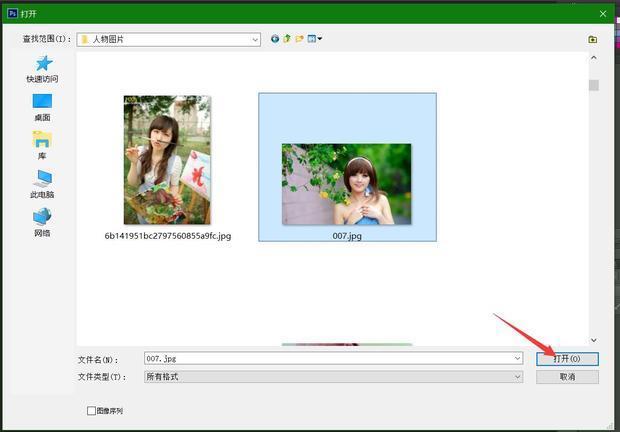Select This PC (此电脑) in sidebar
620x432 pixels.
[x=42, y=179]
